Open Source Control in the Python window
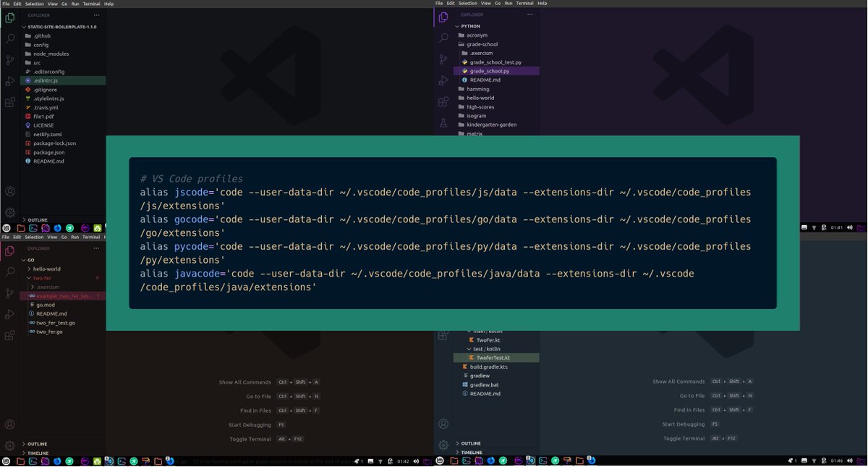Screen dimensions: 868x467 click(443, 59)
